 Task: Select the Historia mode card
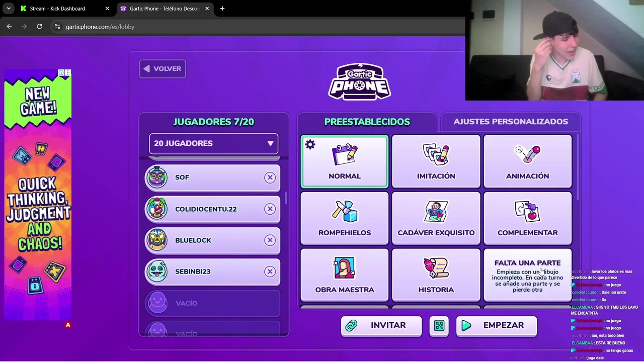[436, 275]
